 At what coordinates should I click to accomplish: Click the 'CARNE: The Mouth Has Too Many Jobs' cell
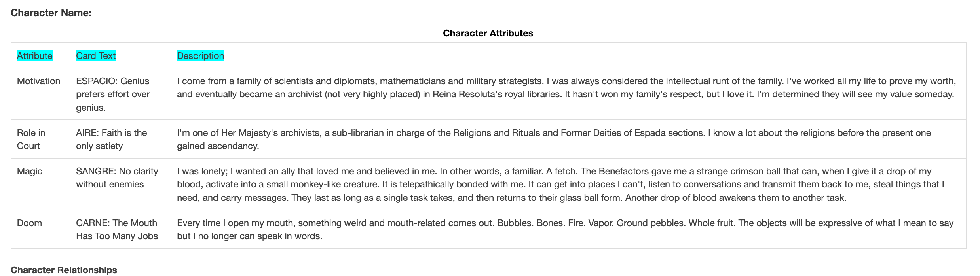coord(117,229)
